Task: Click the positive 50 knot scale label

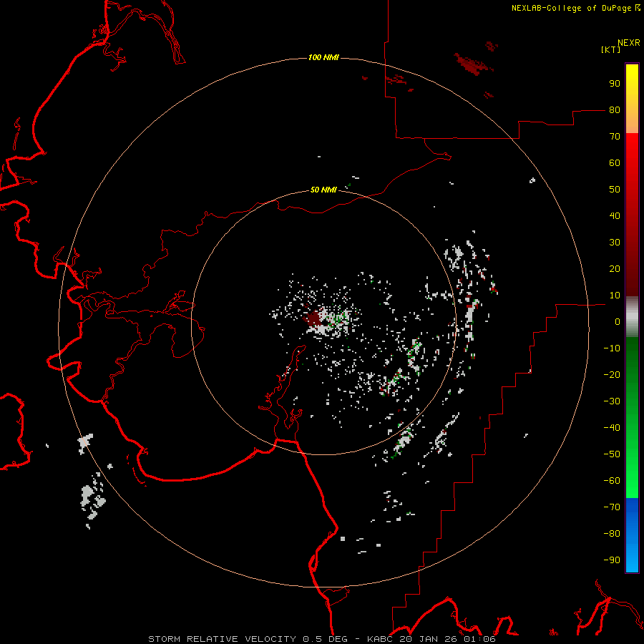Action: point(615,190)
